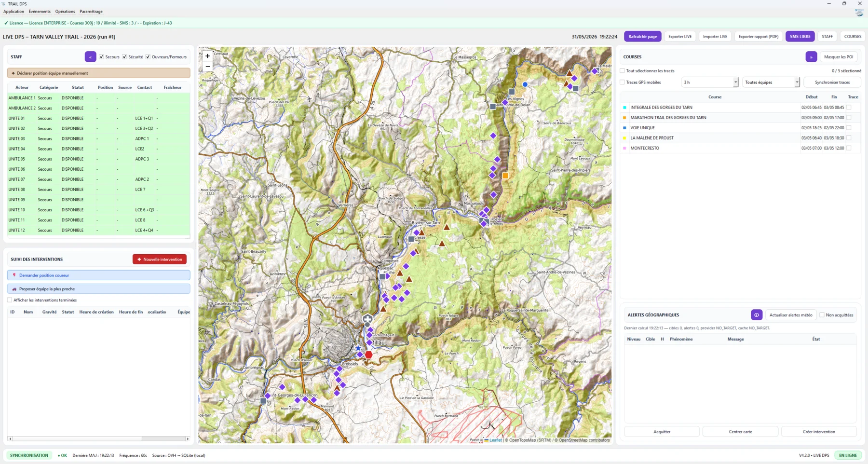The image size is (868, 464).
Task: Click the info icon in Alertes Géographiques
Action: [x=757, y=315]
